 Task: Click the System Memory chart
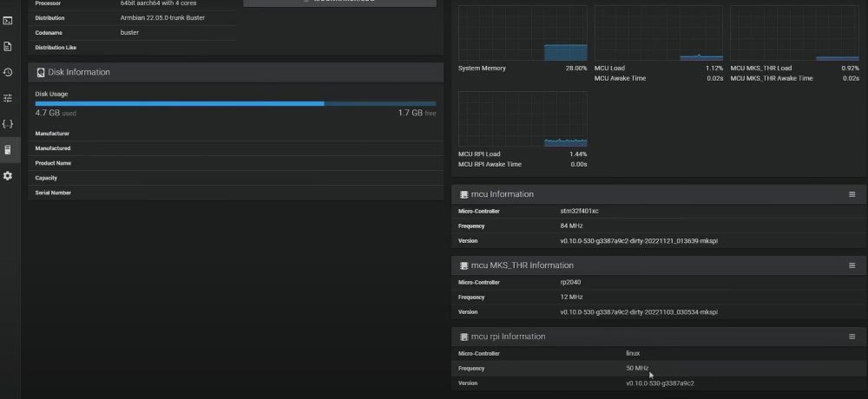pos(523,33)
